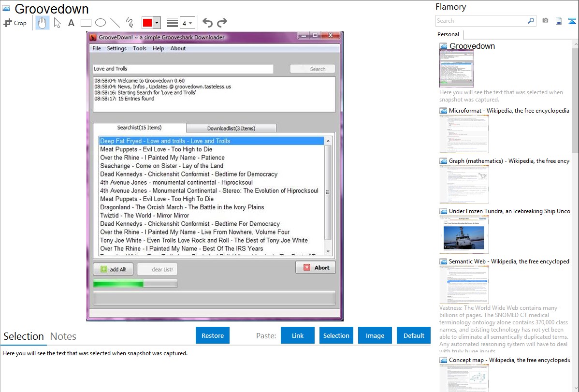
Task: Select 4th Avenue Jones - Hiprocksoul row
Action: coord(211,182)
